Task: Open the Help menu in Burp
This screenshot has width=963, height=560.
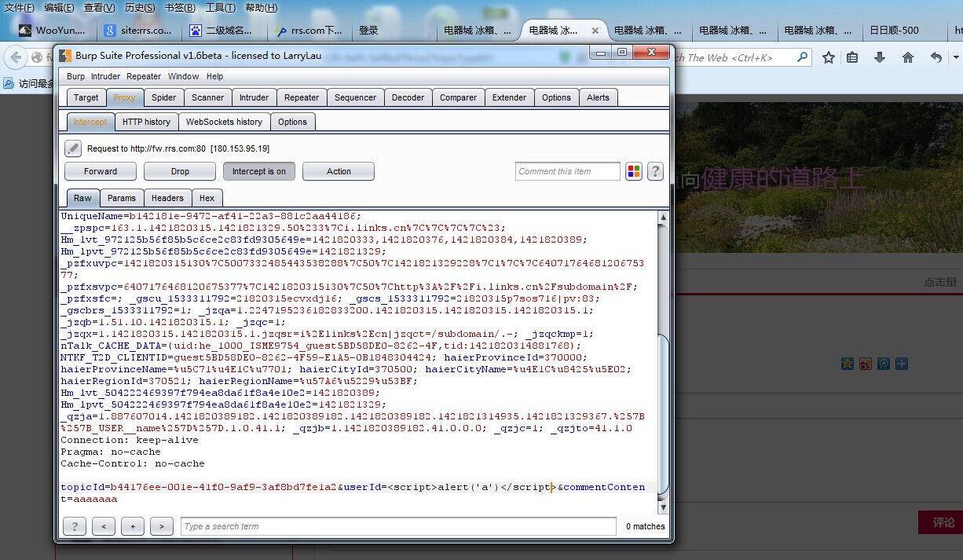Action: tap(214, 76)
